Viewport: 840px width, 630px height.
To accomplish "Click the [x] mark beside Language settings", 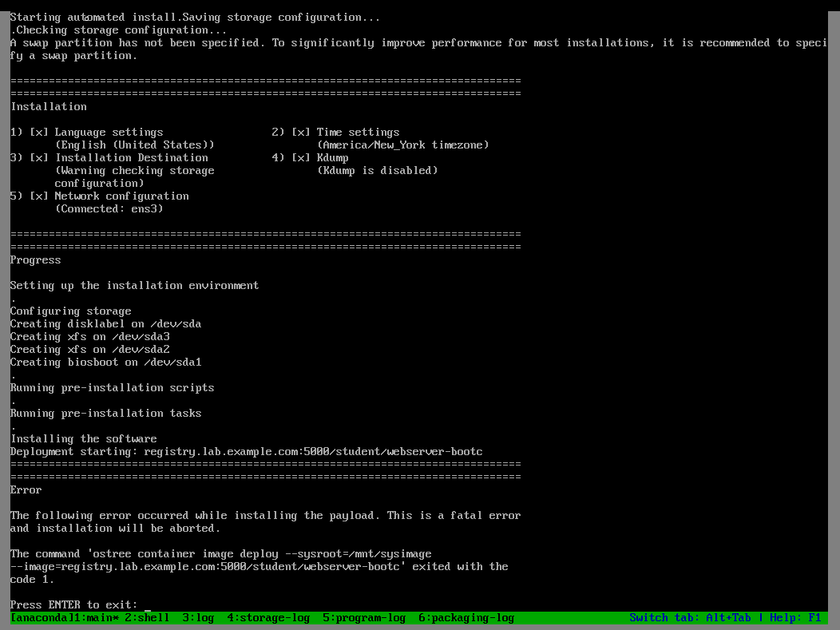I will point(38,133).
